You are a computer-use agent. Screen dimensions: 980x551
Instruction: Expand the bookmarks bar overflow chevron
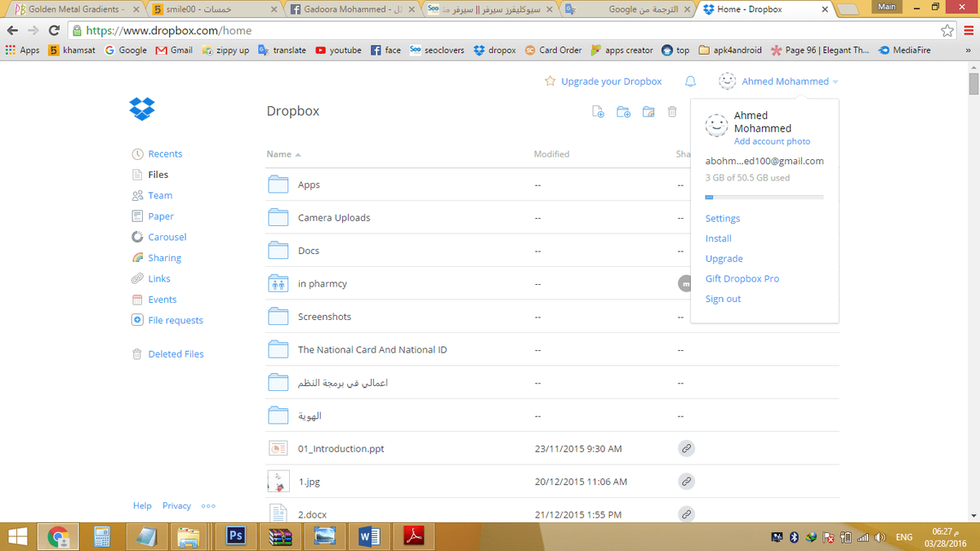[x=969, y=50]
